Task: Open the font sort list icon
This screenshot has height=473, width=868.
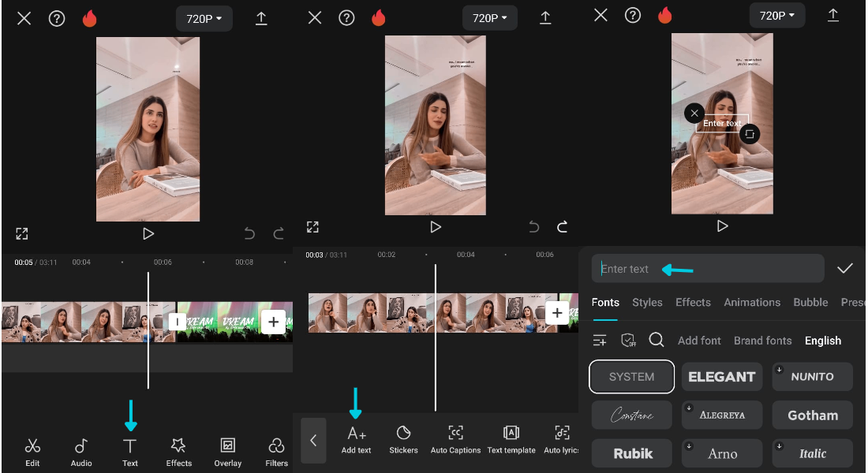Action: (x=600, y=340)
